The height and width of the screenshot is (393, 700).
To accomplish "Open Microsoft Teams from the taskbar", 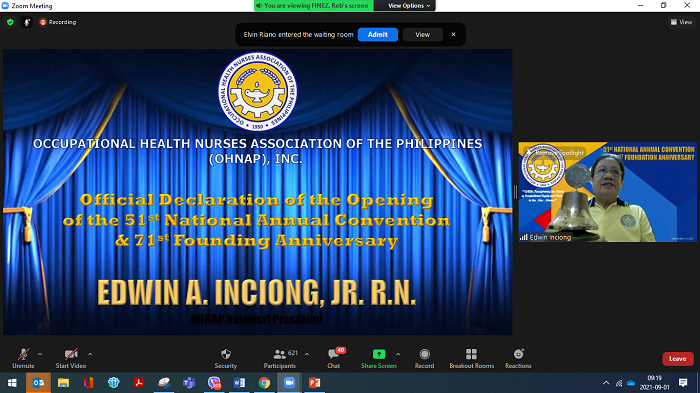I will click(189, 383).
